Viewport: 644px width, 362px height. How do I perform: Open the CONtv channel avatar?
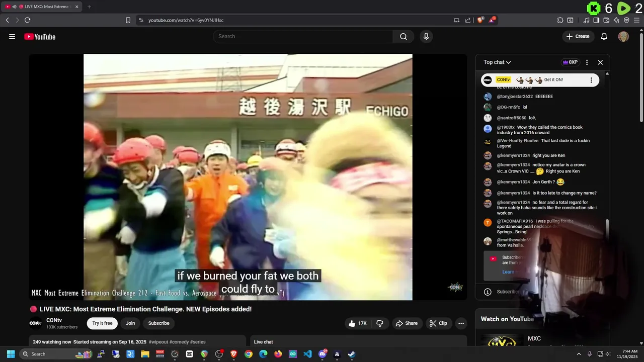coord(35,323)
